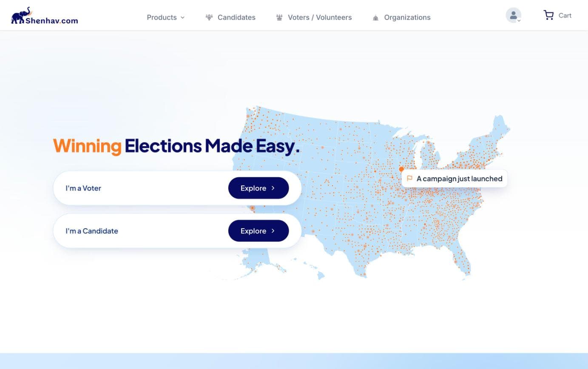This screenshot has width=588, height=369.
Task: Open the account menu small arrow
Action: tap(519, 20)
